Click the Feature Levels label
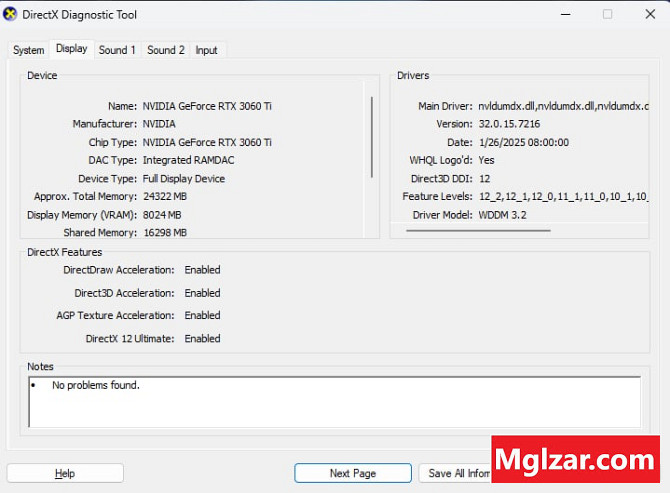This screenshot has width=670, height=493. pyautogui.click(x=438, y=197)
